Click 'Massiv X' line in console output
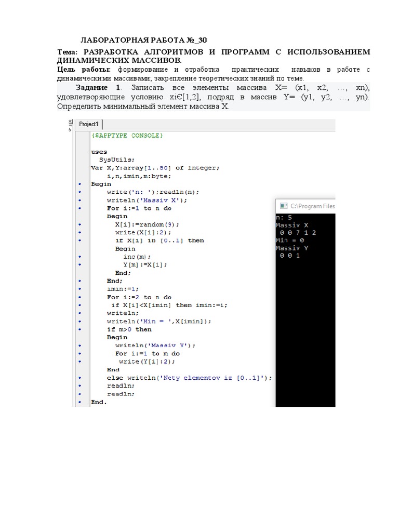The width and height of the screenshot is (399, 532). [292, 225]
